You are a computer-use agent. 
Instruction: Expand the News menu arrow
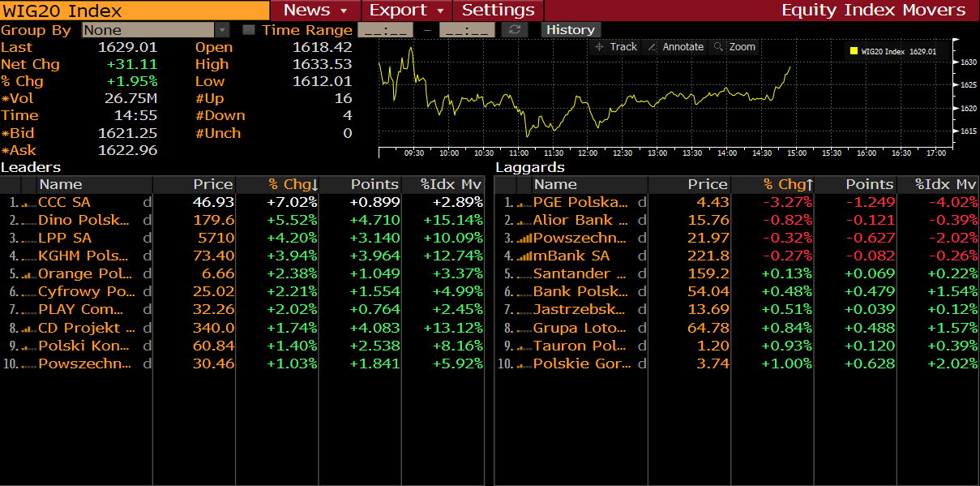tap(344, 11)
